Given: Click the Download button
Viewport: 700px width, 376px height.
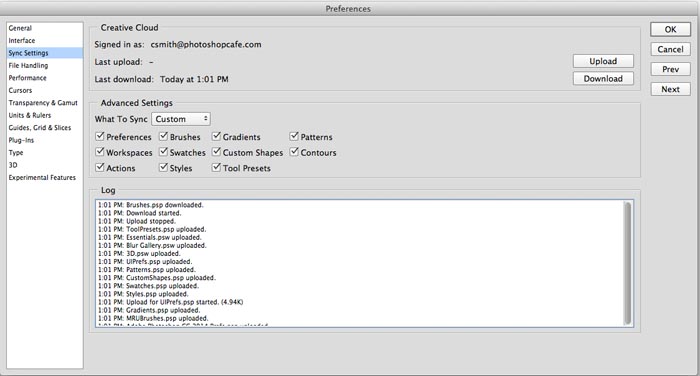Looking at the screenshot, I should 603,79.
